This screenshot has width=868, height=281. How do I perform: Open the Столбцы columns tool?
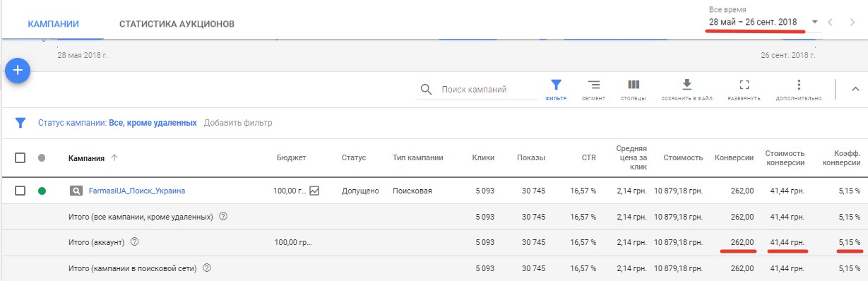point(633,90)
